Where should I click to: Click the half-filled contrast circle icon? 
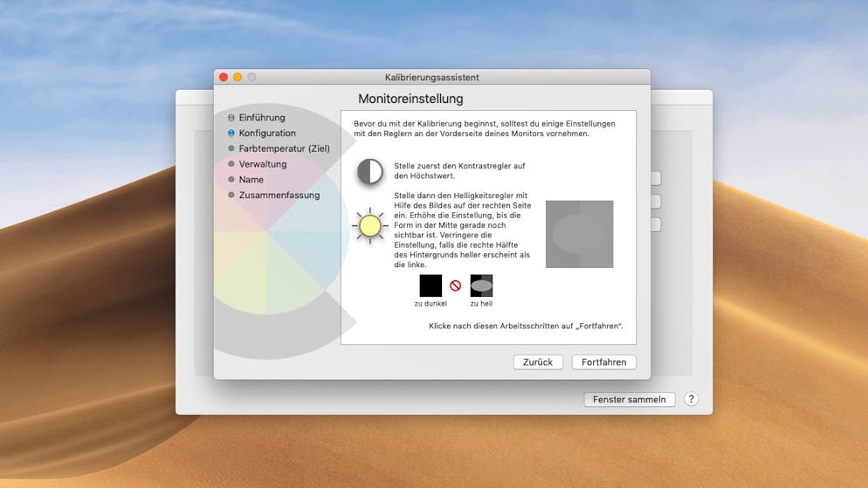click(x=369, y=171)
